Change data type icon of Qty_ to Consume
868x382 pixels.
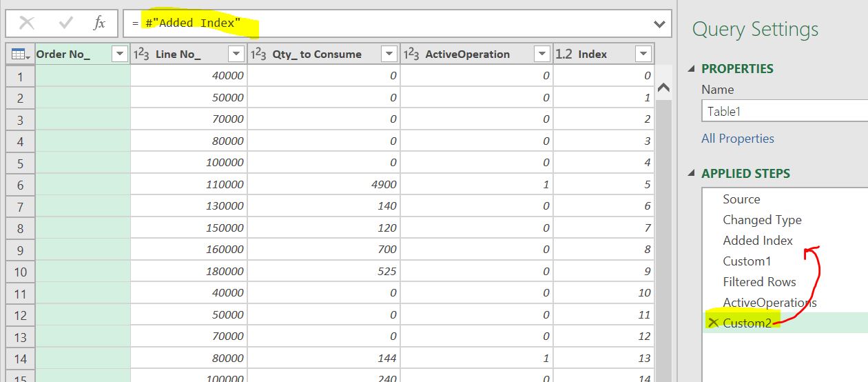[258, 54]
